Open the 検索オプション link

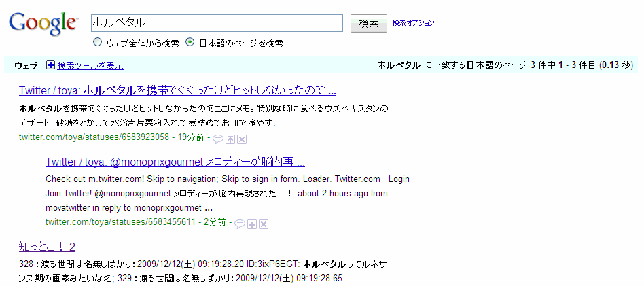pos(413,23)
